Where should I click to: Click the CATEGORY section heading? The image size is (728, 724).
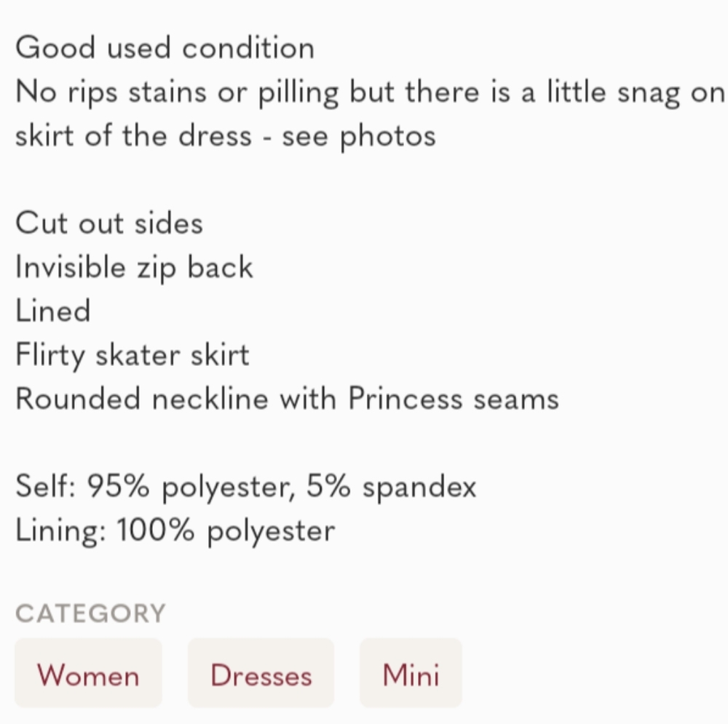coord(90,613)
